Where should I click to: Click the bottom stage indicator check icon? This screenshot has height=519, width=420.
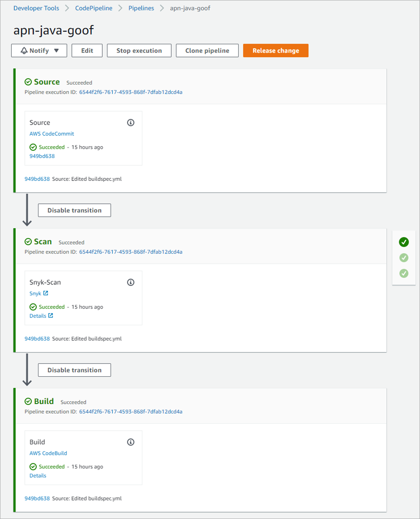click(404, 273)
